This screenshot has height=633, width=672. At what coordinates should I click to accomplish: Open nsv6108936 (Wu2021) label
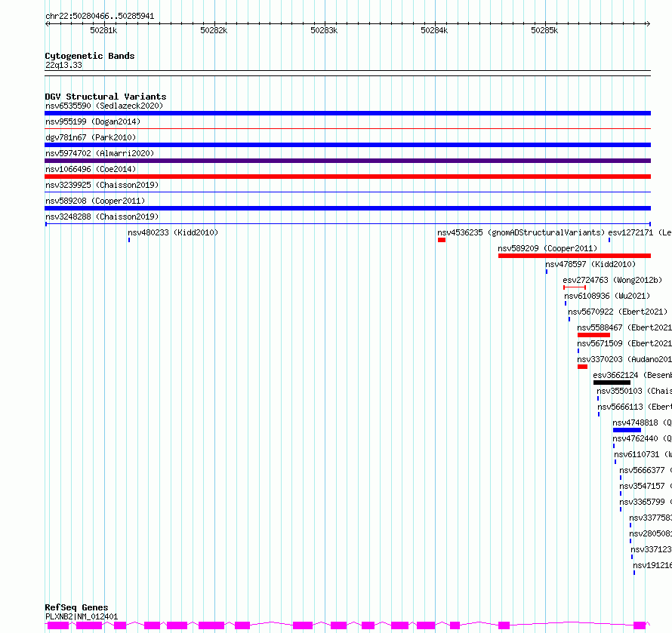[607, 296]
